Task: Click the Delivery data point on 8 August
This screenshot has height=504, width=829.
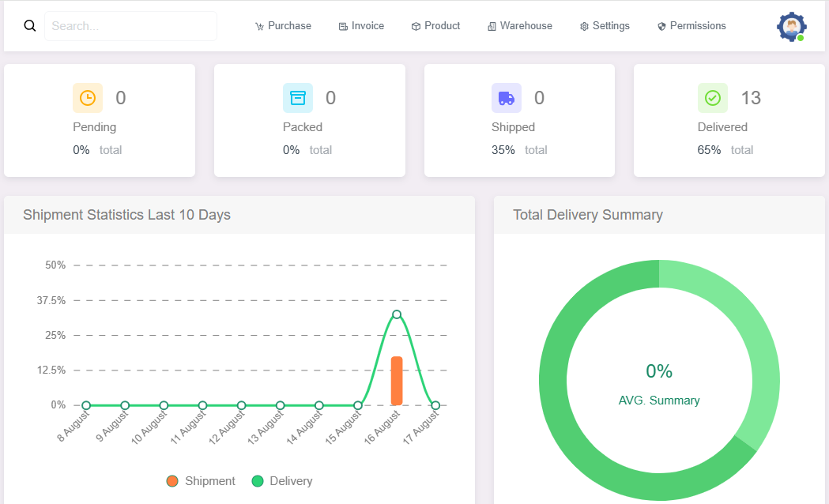Action: pyautogui.click(x=86, y=405)
